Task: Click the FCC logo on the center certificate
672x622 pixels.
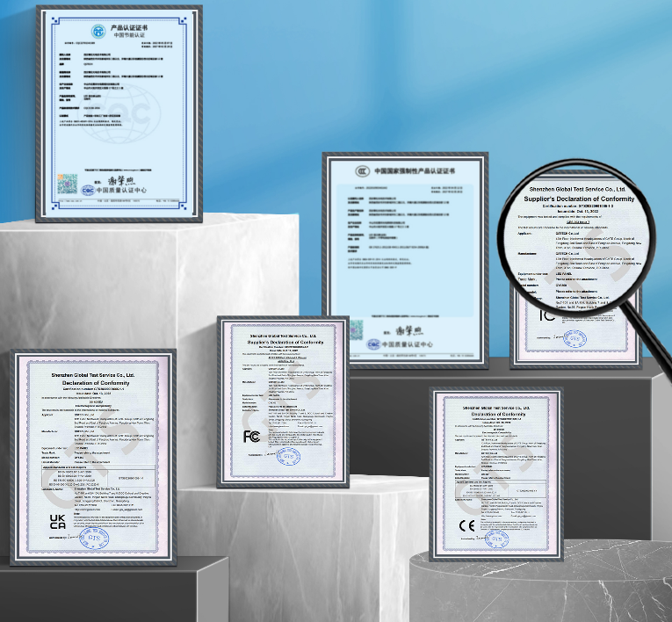Action: [251, 437]
